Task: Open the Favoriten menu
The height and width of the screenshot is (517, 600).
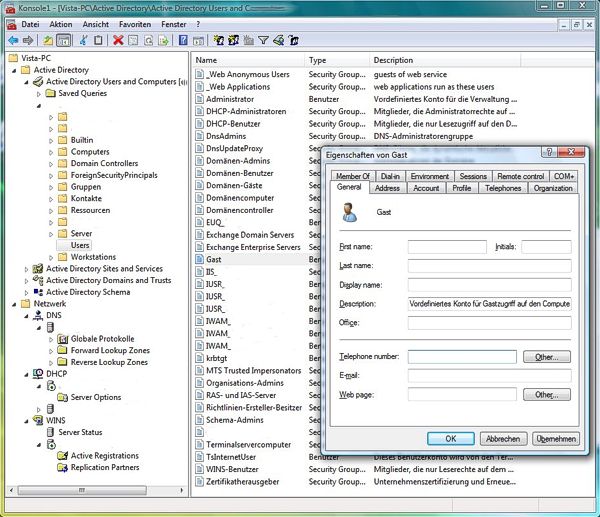Action: (135, 24)
